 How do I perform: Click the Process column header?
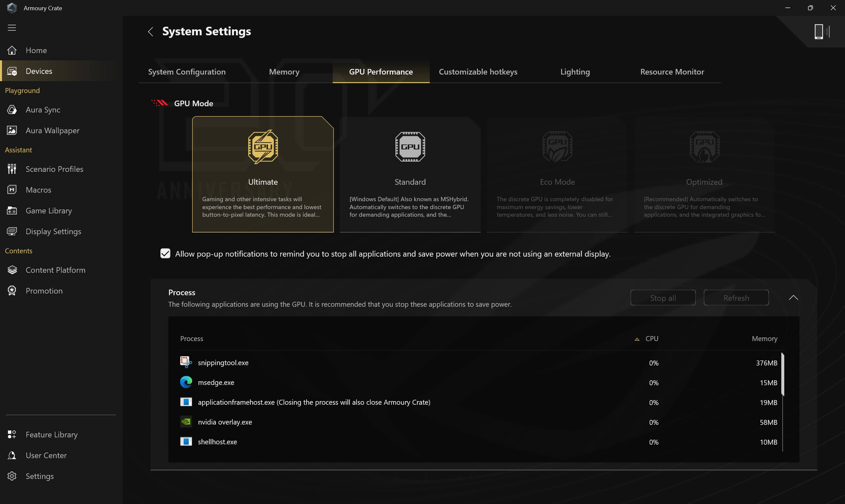[192, 339]
